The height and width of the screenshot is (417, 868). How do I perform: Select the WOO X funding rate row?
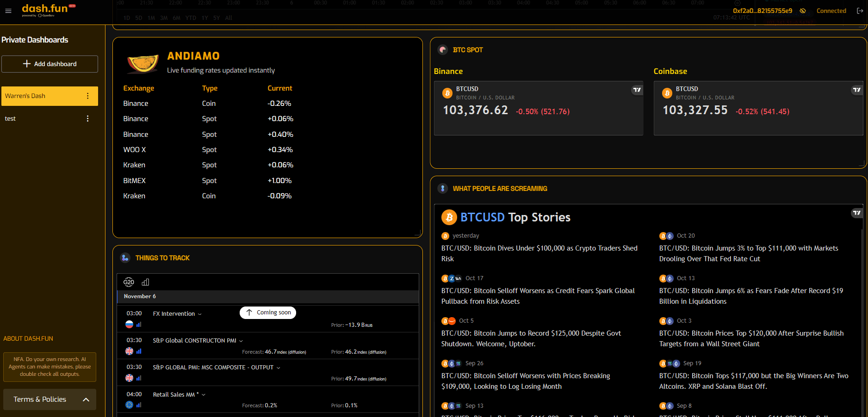208,150
